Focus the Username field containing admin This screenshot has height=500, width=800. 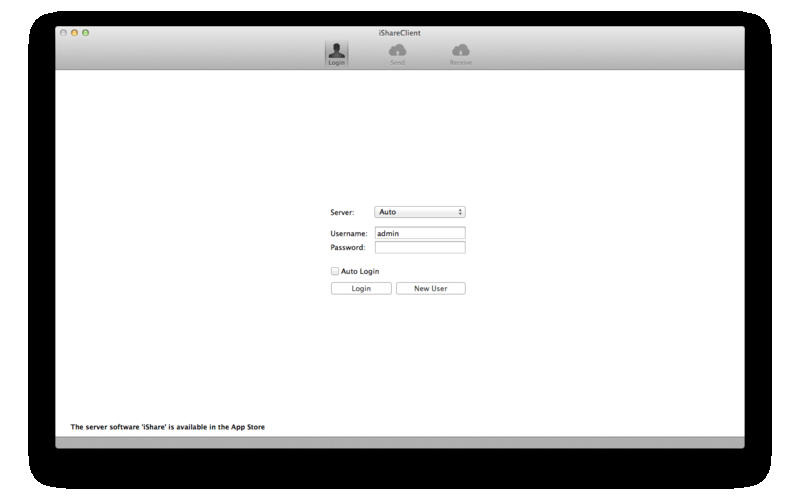pos(420,233)
